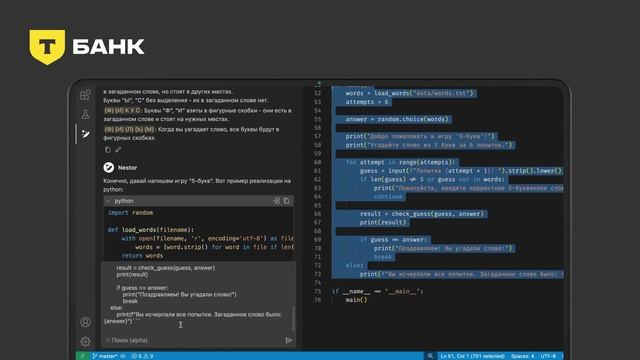Viewport: 640px width, 360px height.
Task: Click 'attempts = 6' on line 53
Action: click(367, 102)
